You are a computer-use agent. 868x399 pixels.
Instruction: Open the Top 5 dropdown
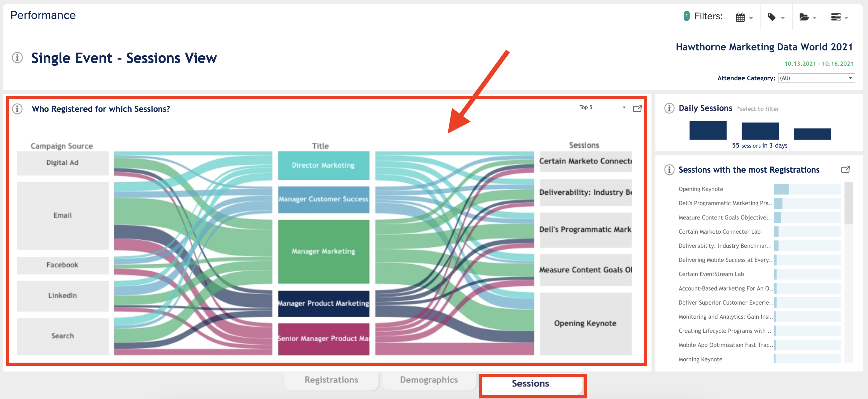click(x=603, y=107)
